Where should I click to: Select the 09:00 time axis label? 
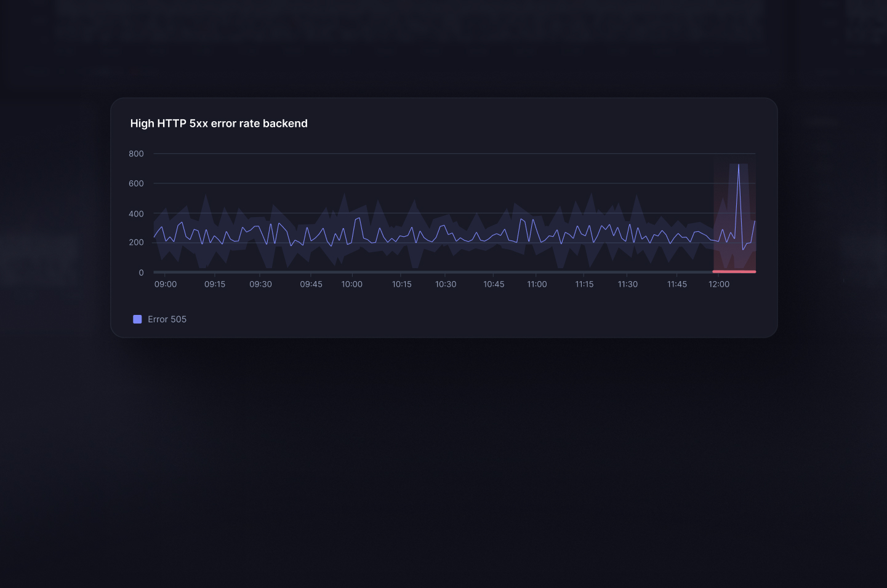(x=166, y=284)
